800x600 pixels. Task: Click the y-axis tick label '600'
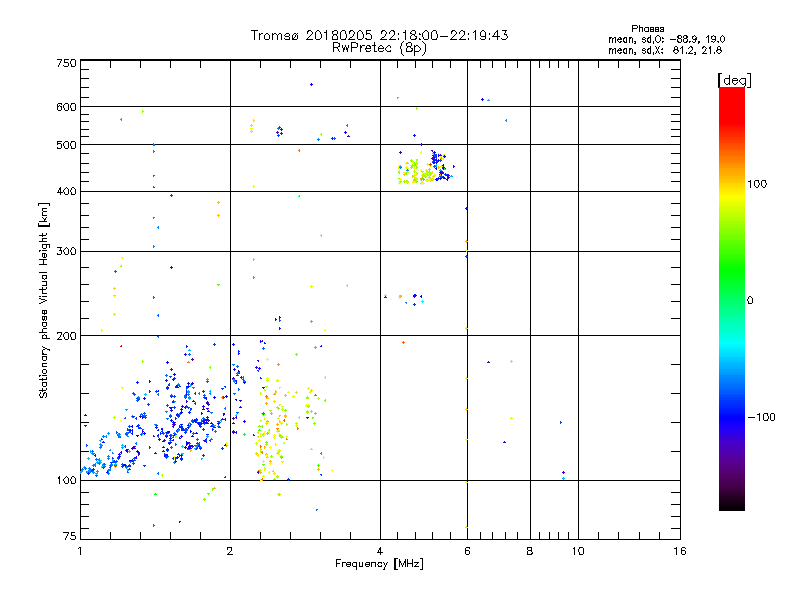click(66, 107)
